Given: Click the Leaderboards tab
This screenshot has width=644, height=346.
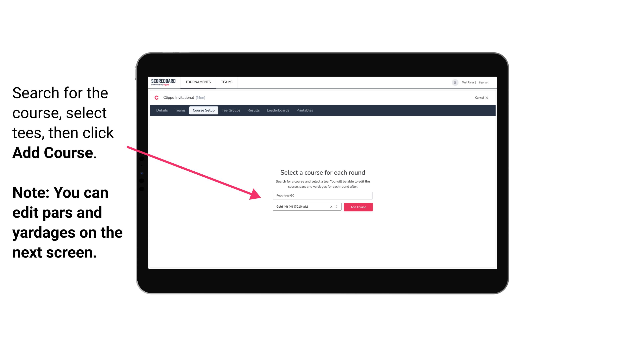Looking at the screenshot, I should [x=278, y=110].
